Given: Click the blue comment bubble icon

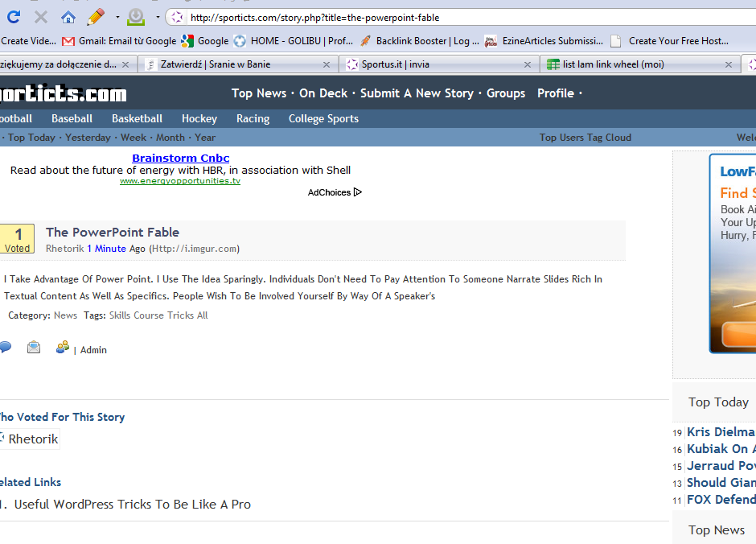Looking at the screenshot, I should [x=6, y=347].
